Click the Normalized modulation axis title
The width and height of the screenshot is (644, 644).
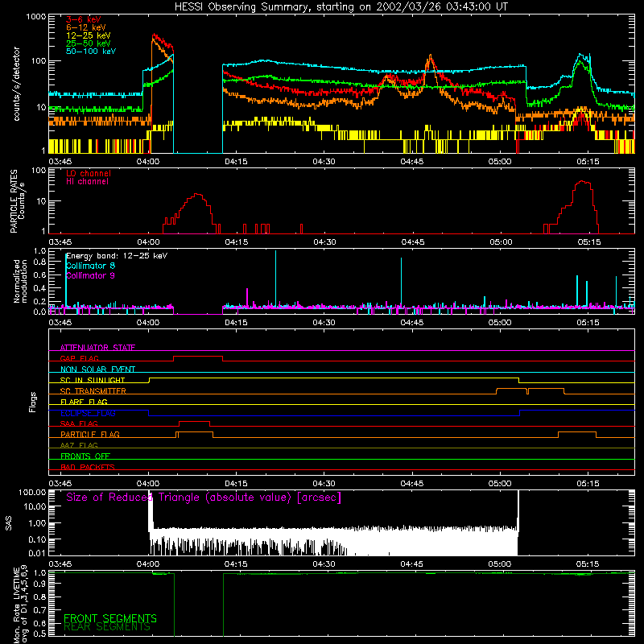coord(20,281)
